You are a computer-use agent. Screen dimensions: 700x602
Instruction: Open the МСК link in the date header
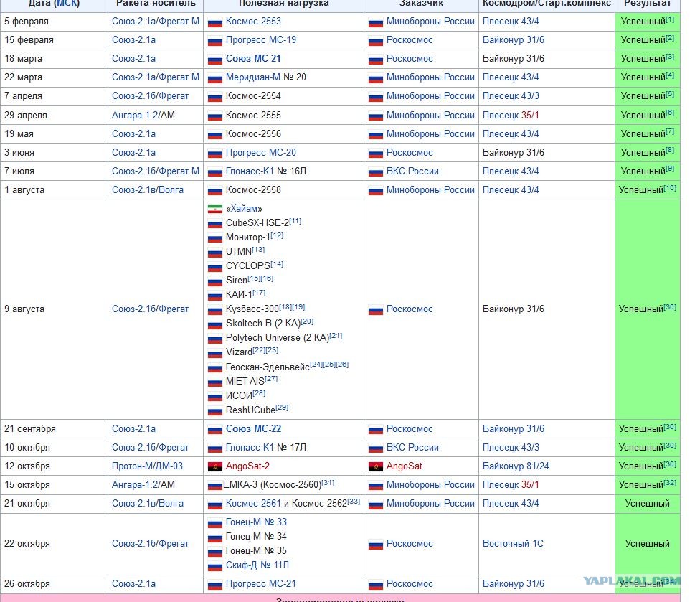point(67,3)
